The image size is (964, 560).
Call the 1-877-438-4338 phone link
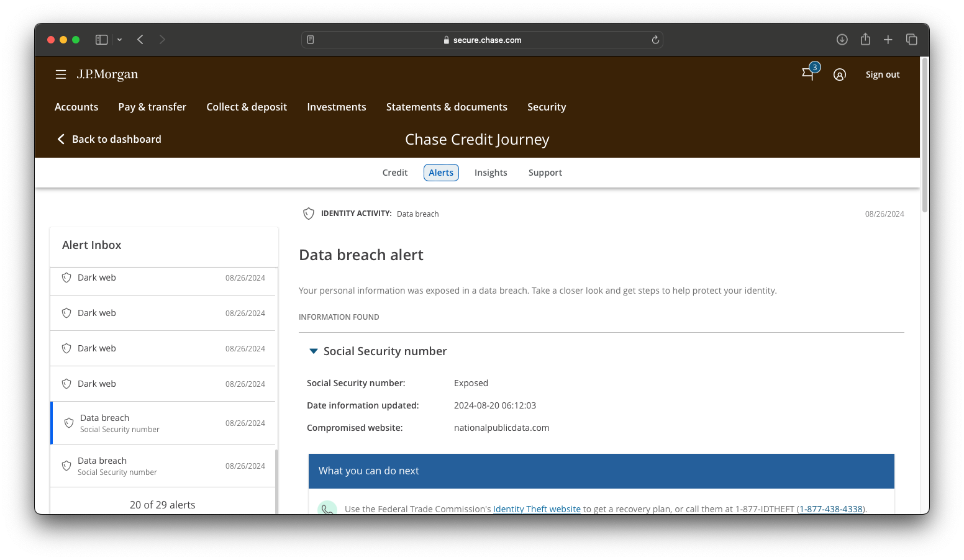[831, 509]
